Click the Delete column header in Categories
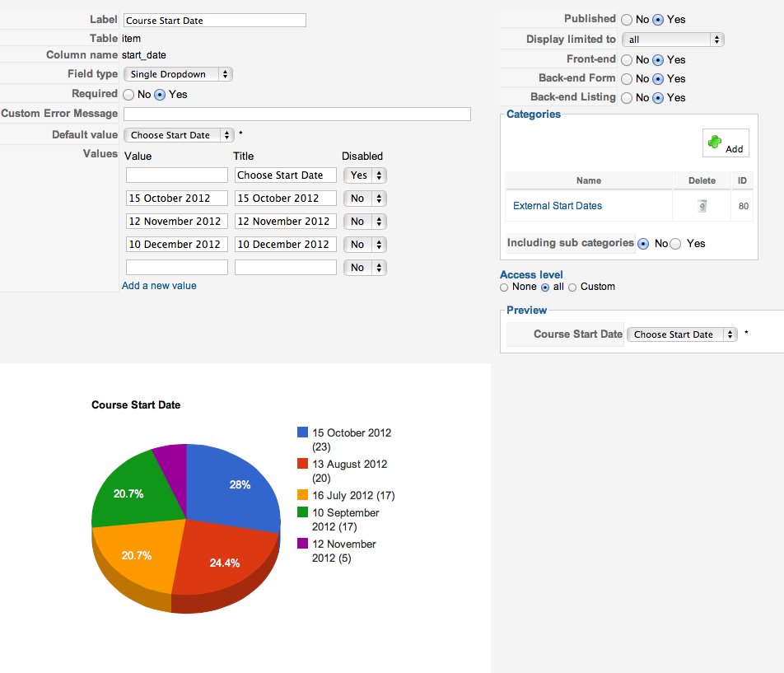This screenshot has width=784, height=673. pyautogui.click(x=702, y=180)
